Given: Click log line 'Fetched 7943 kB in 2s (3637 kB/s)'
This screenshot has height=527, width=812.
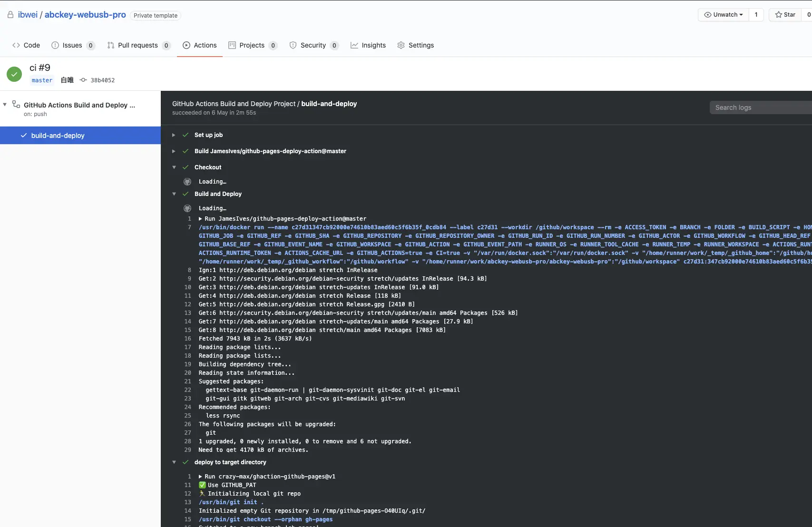Looking at the screenshot, I should (255, 339).
